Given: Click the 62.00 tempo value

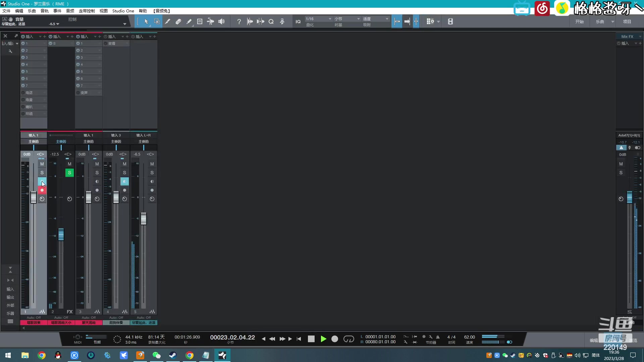Looking at the screenshot, I should tap(470, 337).
